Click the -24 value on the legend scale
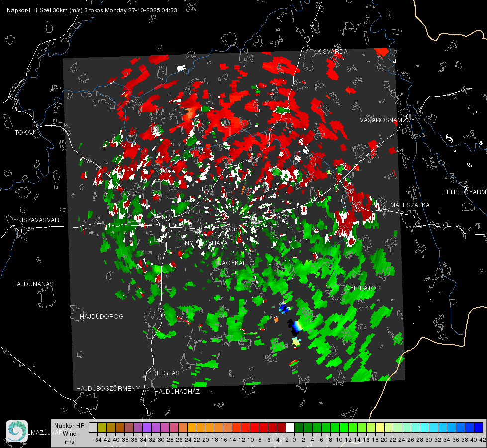This screenshot has height=448, width=487. [187, 440]
